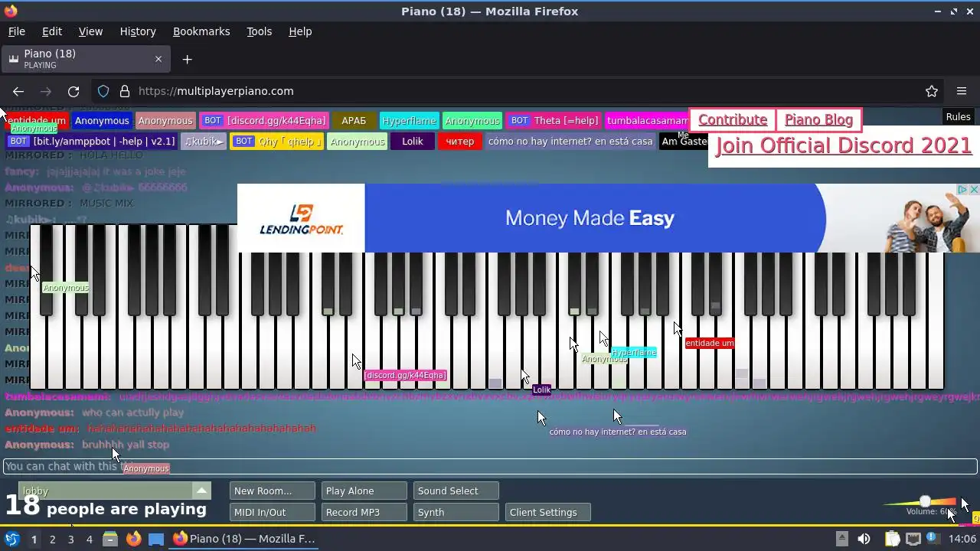Click chat message 'who can actully play'
This screenshot has height=551, width=980.
click(133, 412)
